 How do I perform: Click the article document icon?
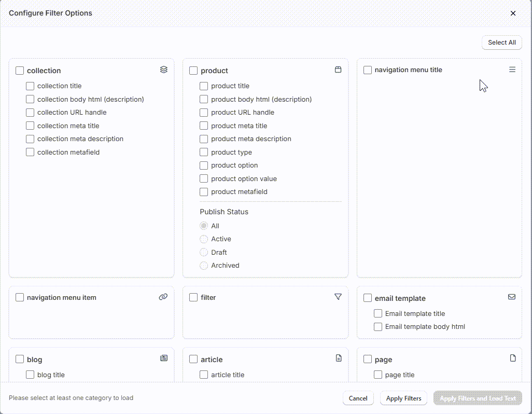point(339,358)
